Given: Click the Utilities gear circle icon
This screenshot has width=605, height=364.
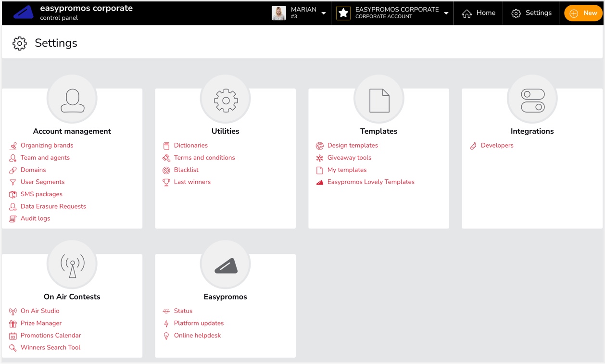Looking at the screenshot, I should (x=226, y=100).
